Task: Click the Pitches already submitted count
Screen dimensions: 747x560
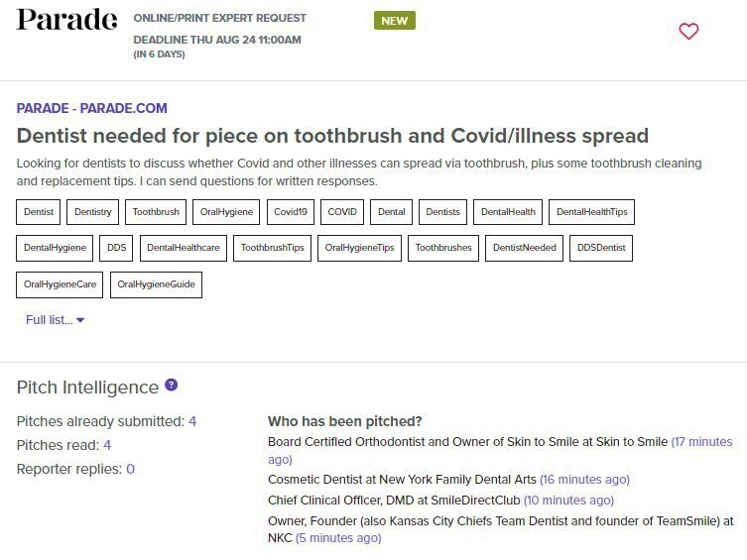Action: tap(192, 421)
